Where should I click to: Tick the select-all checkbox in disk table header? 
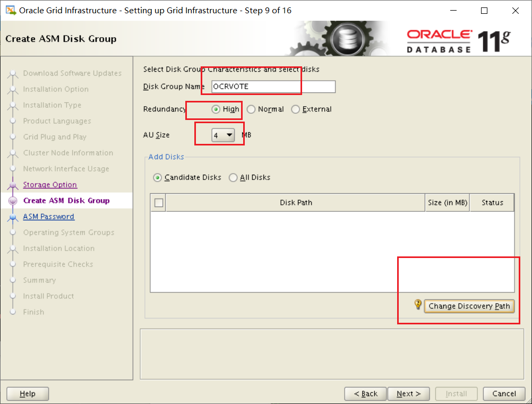[158, 202]
